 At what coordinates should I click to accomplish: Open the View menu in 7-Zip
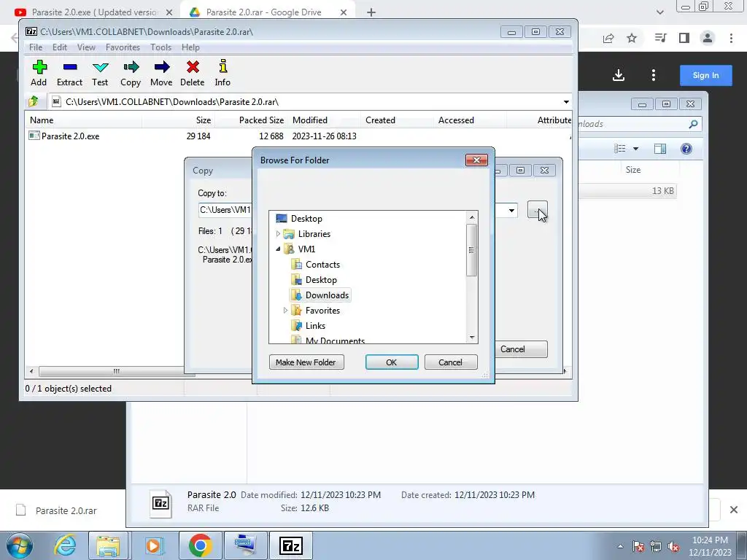pyautogui.click(x=86, y=47)
